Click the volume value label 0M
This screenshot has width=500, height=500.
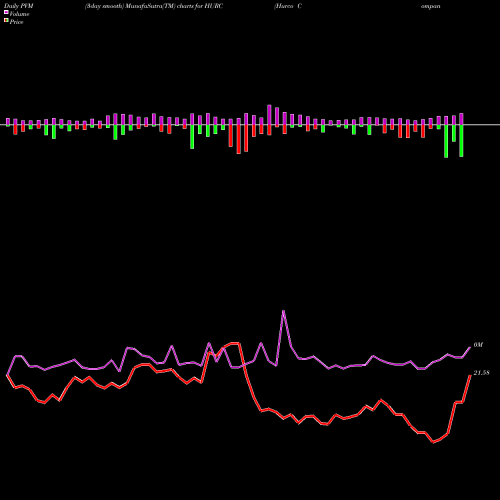[478, 345]
